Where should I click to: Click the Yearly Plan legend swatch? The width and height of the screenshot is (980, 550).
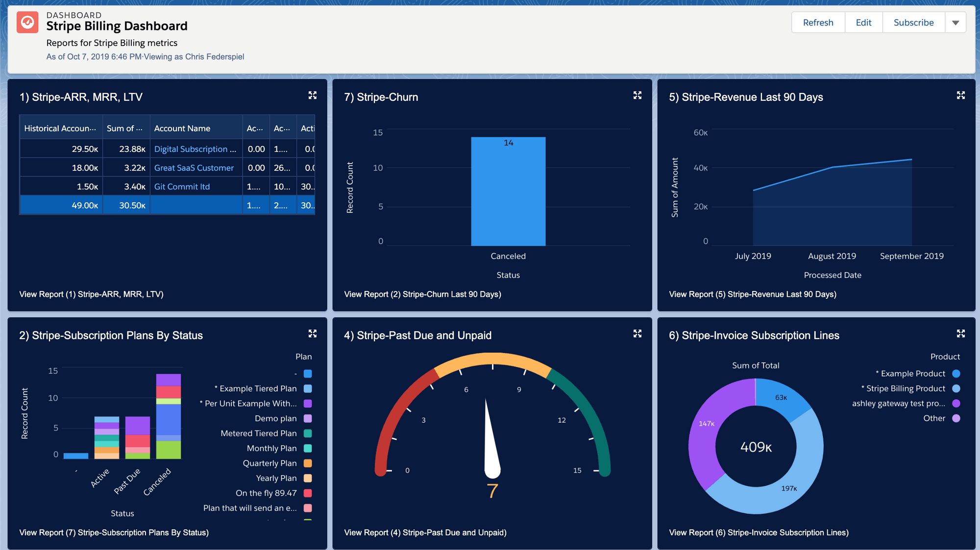click(x=308, y=478)
